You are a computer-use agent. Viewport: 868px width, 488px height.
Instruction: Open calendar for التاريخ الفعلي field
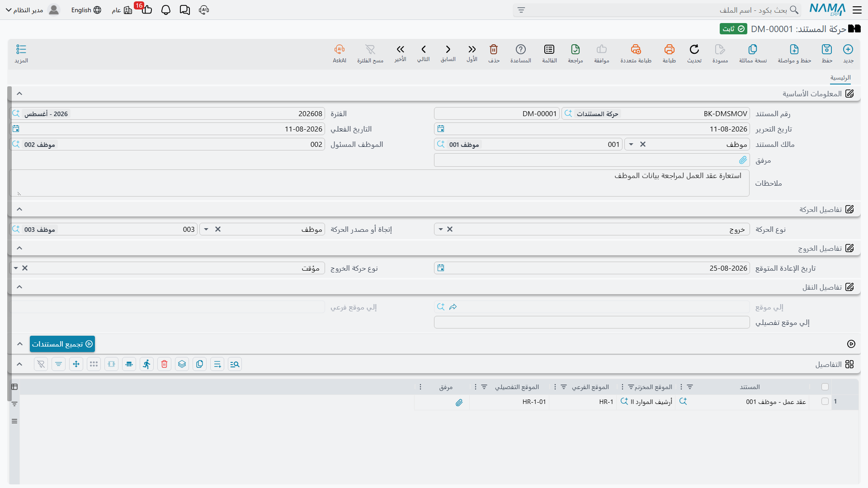tap(16, 129)
